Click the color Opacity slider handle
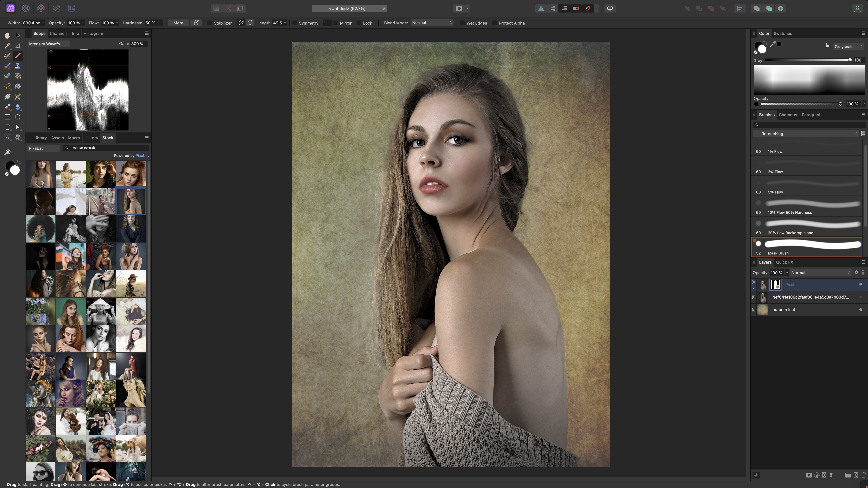868x488 pixels. click(840, 104)
